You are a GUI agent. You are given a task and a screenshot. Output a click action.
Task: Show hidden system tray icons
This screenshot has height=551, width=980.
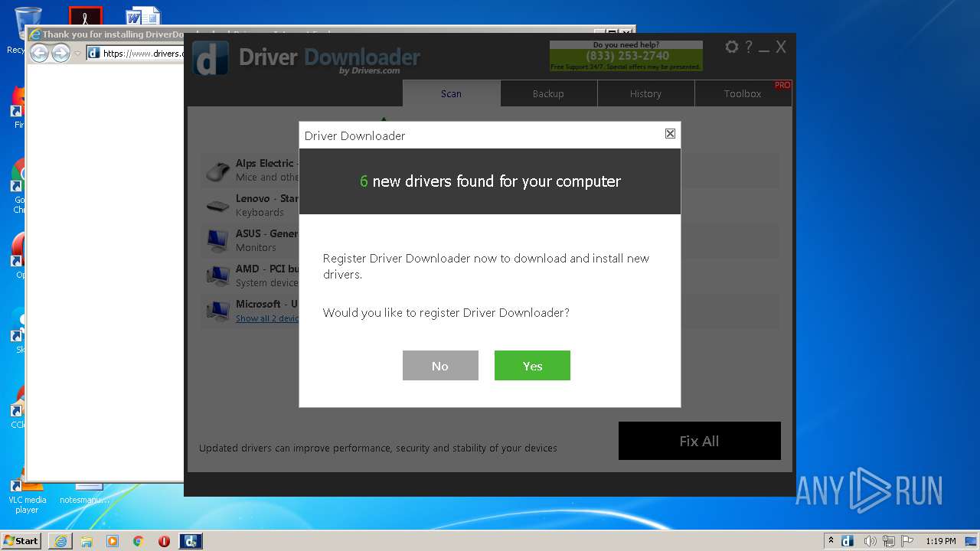point(831,541)
